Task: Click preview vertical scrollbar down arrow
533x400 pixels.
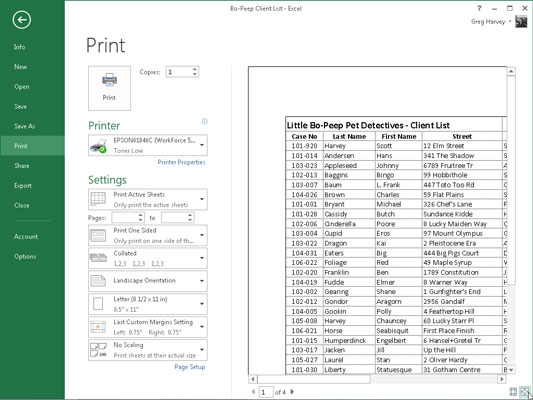Action: (x=511, y=370)
